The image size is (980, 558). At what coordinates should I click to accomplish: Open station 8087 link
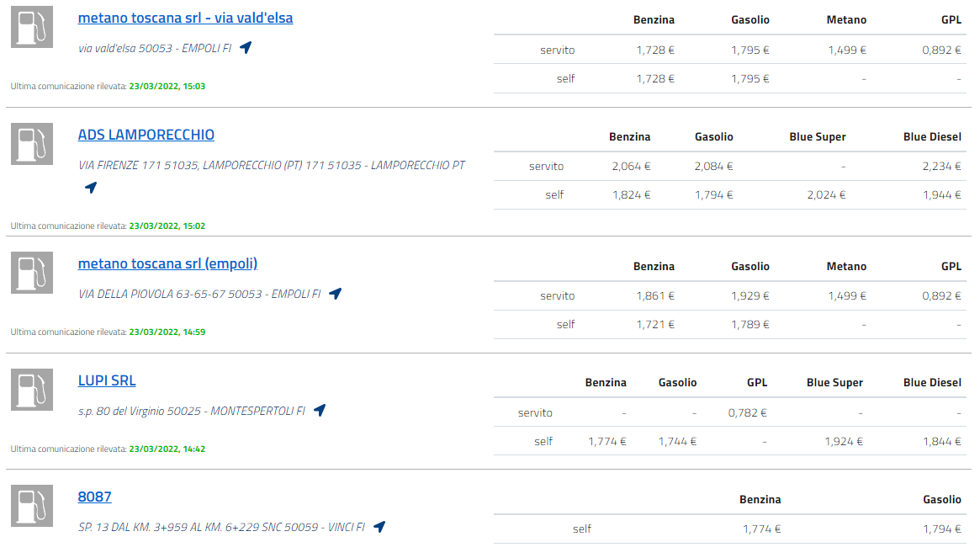point(94,497)
